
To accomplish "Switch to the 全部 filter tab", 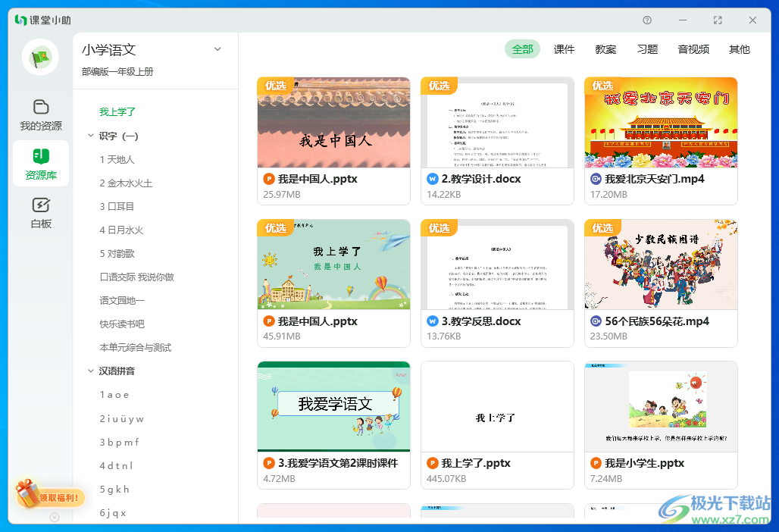I will point(522,49).
